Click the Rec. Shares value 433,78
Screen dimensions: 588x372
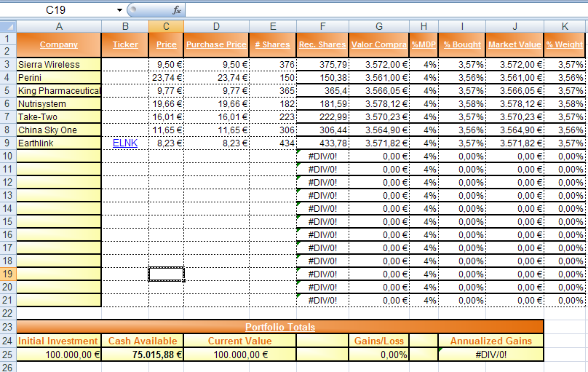point(322,143)
